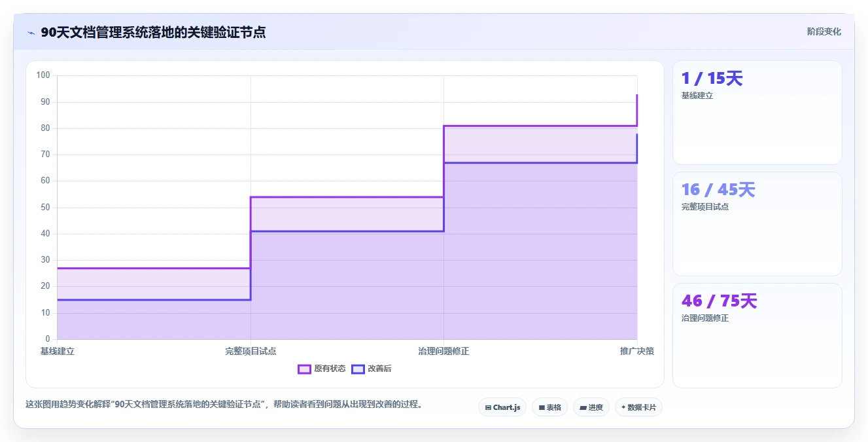Click the 改善后 legend color box

(x=358, y=369)
